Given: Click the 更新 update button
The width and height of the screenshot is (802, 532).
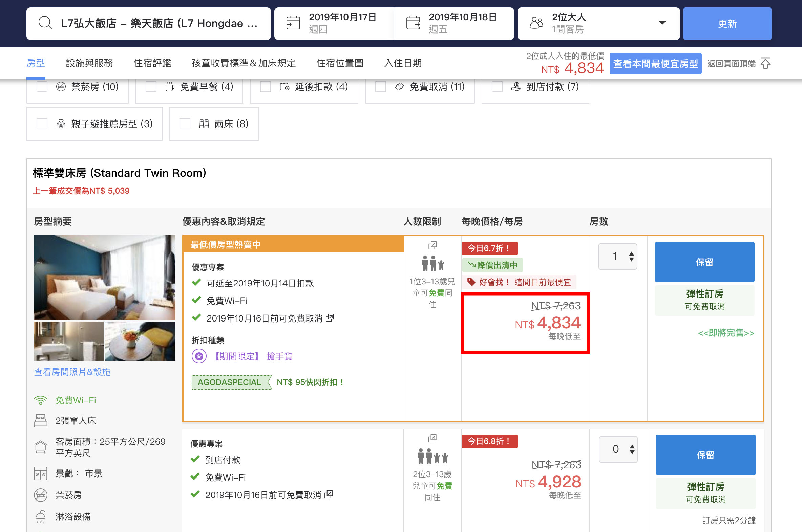Looking at the screenshot, I should (727, 23).
